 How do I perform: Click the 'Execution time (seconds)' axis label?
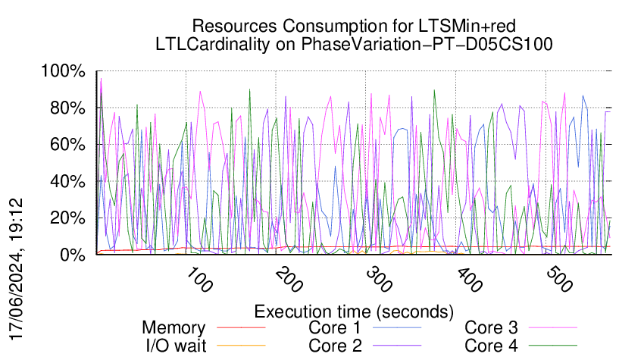[354, 311]
